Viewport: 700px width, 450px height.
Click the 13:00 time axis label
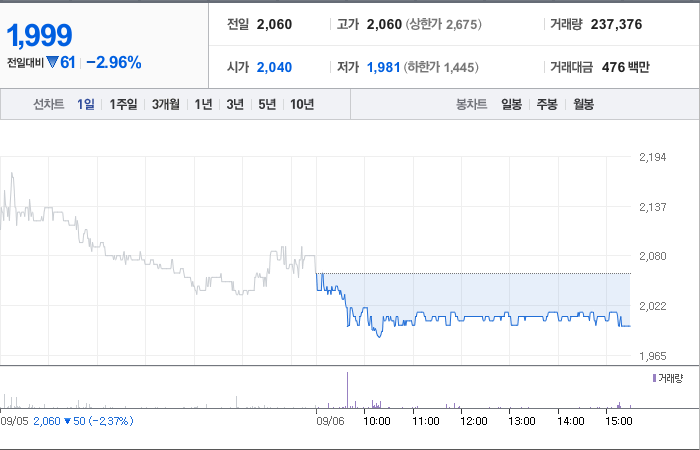tap(522, 421)
